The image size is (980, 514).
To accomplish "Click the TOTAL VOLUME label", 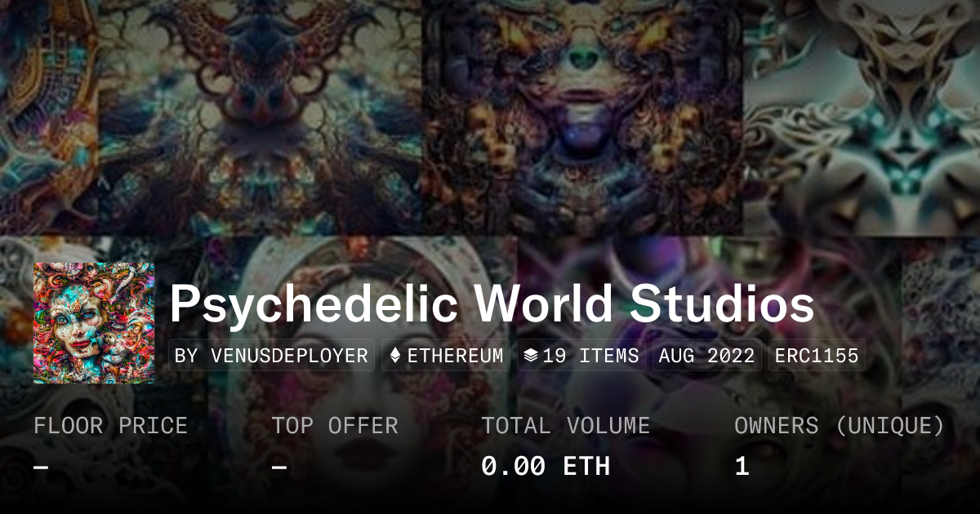I will pyautogui.click(x=566, y=426).
